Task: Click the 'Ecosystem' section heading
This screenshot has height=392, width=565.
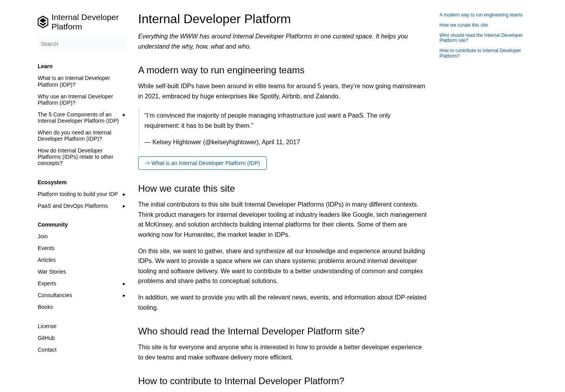Action: pyautogui.click(x=52, y=182)
